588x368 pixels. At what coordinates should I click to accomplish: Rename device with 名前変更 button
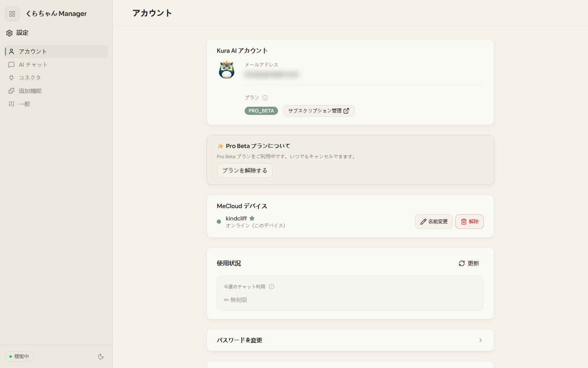pos(434,222)
